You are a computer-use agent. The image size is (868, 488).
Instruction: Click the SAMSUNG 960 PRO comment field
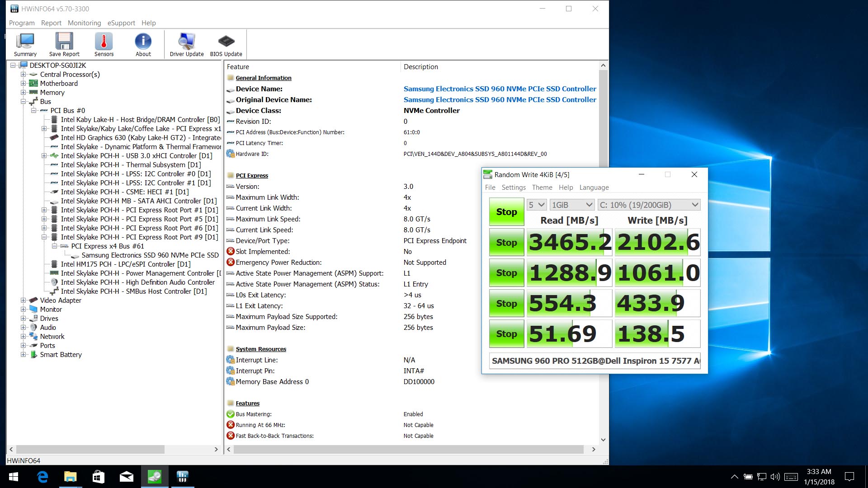click(x=595, y=361)
